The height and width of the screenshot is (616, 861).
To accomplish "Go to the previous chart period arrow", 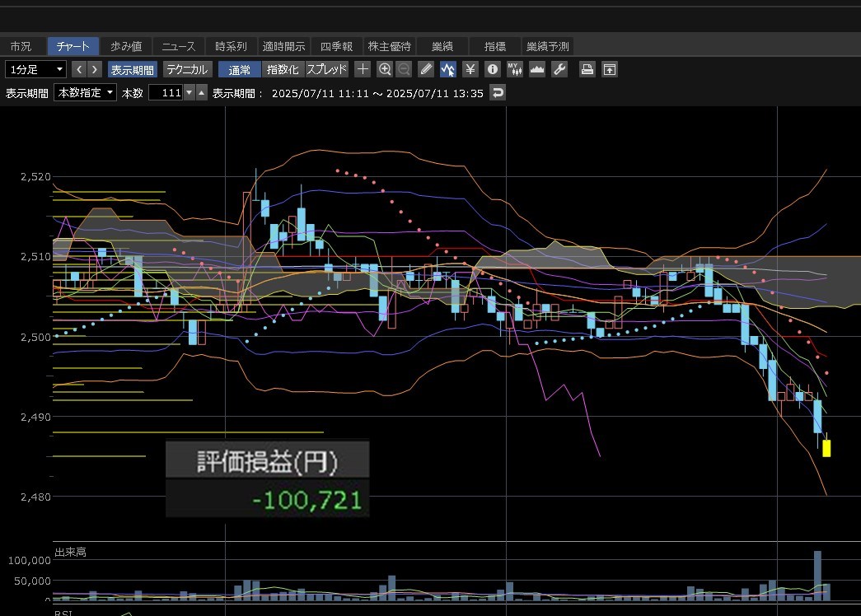I will (x=79, y=69).
